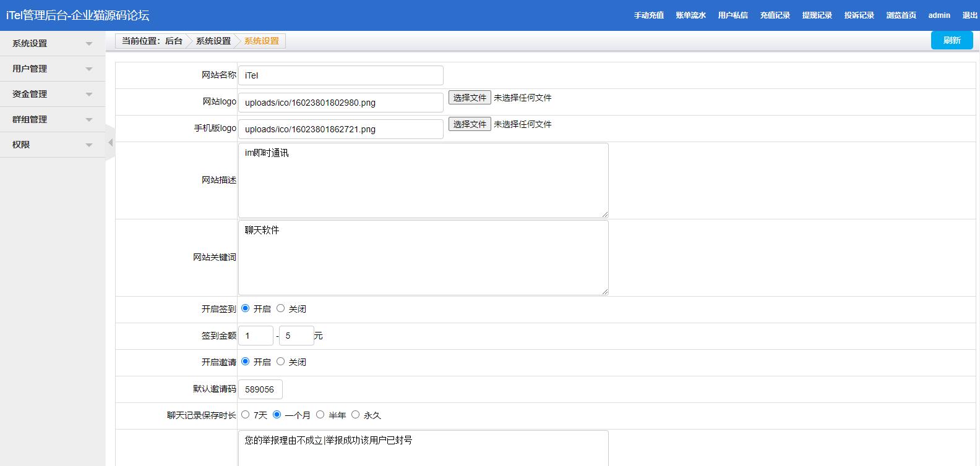Open the 群组管理 sidebar section

(52, 119)
